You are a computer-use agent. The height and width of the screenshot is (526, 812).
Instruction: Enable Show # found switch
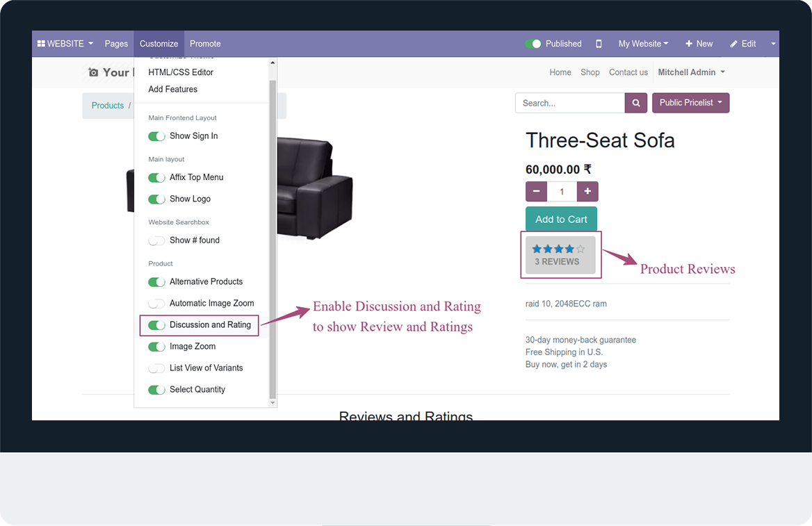pyautogui.click(x=156, y=240)
